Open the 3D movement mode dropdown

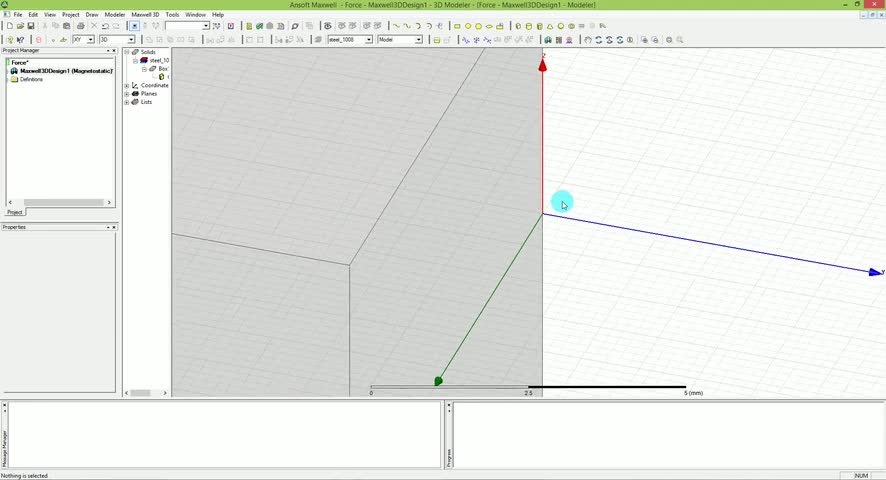[x=131, y=40]
